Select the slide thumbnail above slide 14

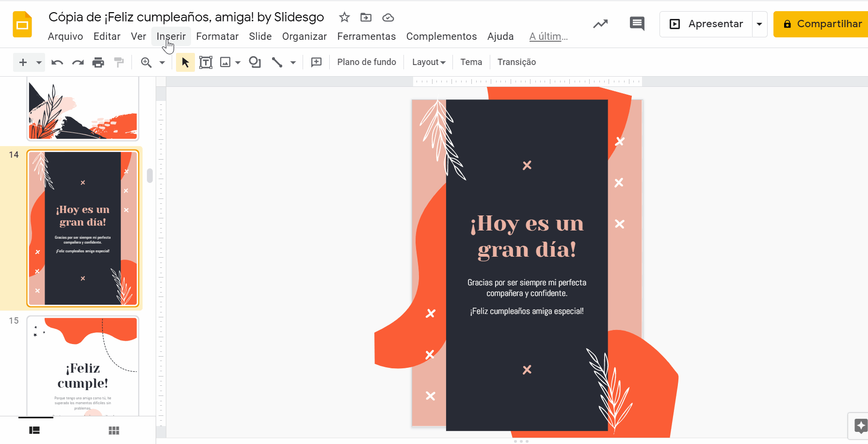(83, 108)
